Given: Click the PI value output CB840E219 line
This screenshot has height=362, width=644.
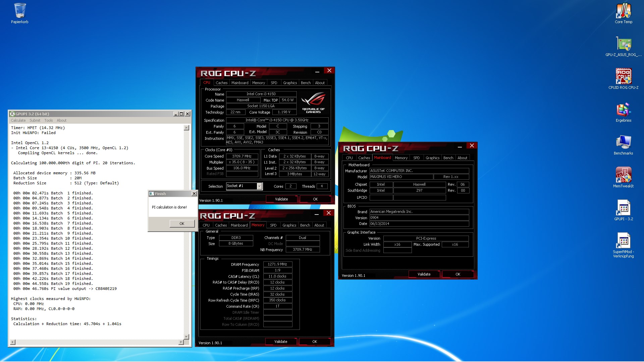Looking at the screenshot, I should 65,289.
